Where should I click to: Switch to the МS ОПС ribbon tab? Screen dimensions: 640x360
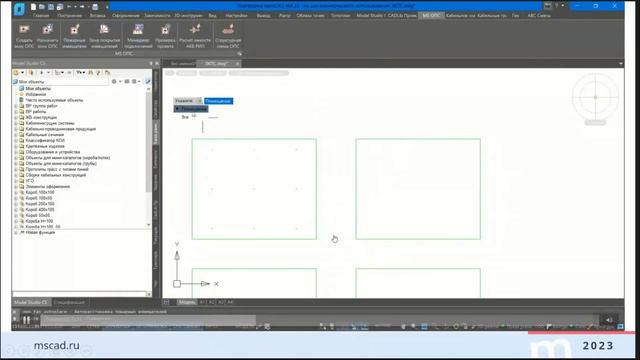tap(431, 16)
